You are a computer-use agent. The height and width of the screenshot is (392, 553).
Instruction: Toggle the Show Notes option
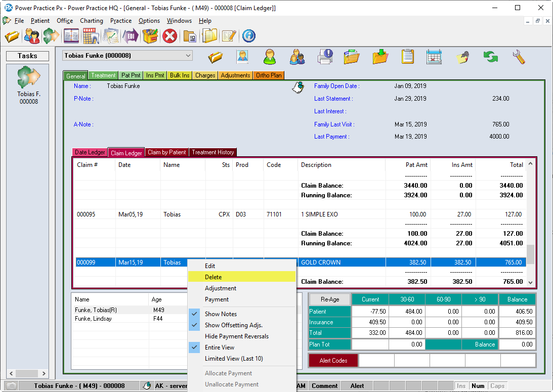point(221,314)
